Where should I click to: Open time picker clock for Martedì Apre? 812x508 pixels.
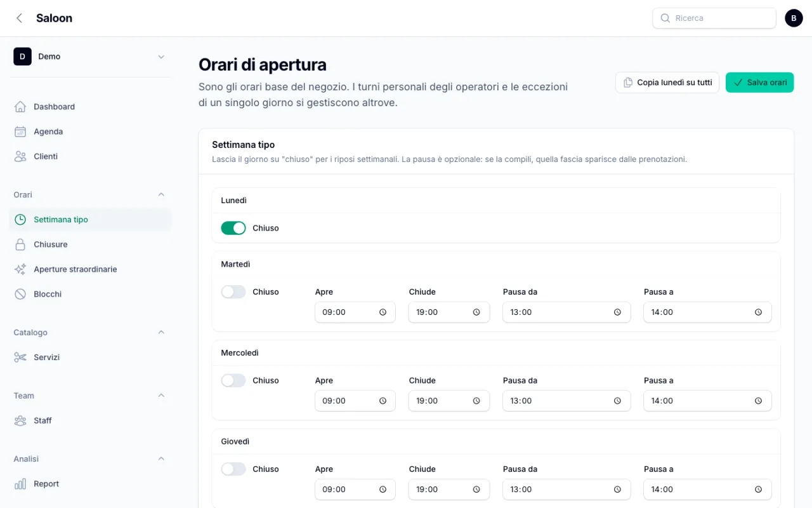click(383, 312)
